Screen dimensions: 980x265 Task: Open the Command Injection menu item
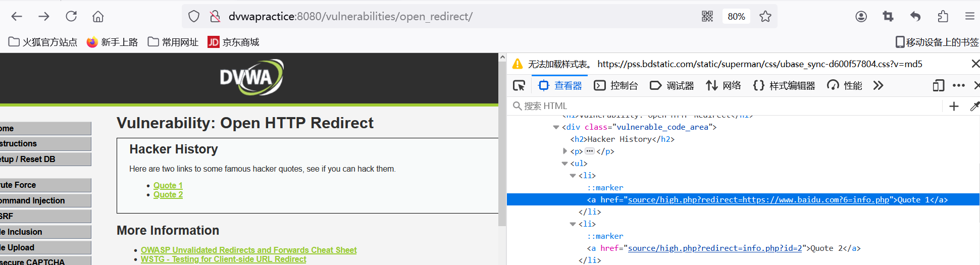[x=45, y=201]
